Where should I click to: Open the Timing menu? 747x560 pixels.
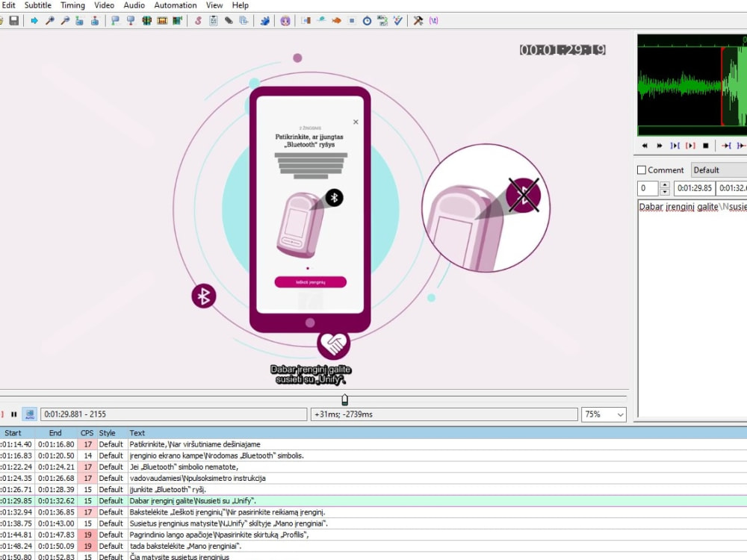(x=72, y=5)
